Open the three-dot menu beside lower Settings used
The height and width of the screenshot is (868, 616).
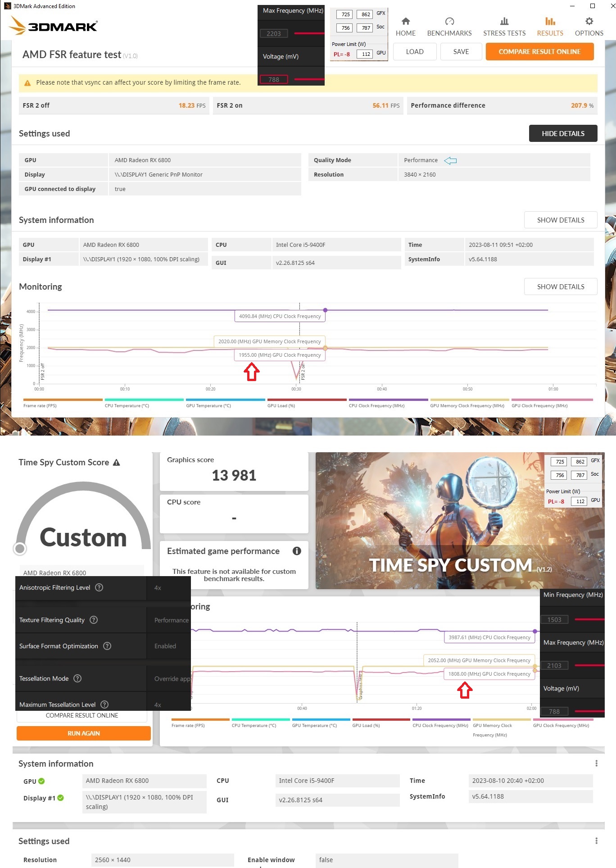[596, 841]
